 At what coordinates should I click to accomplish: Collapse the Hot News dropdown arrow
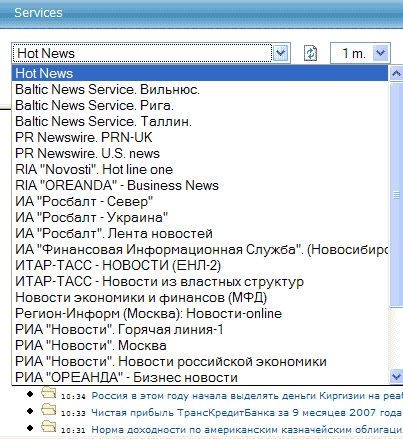point(281,53)
